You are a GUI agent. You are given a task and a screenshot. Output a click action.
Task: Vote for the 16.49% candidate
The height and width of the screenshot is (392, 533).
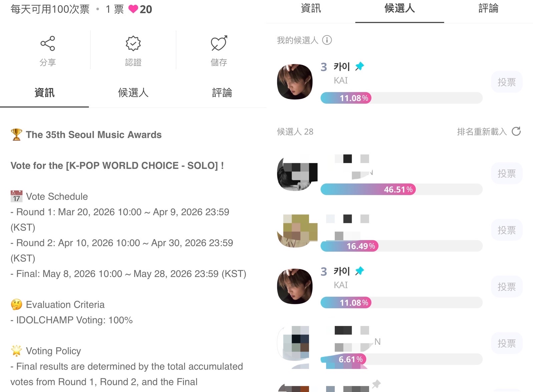pyautogui.click(x=506, y=230)
